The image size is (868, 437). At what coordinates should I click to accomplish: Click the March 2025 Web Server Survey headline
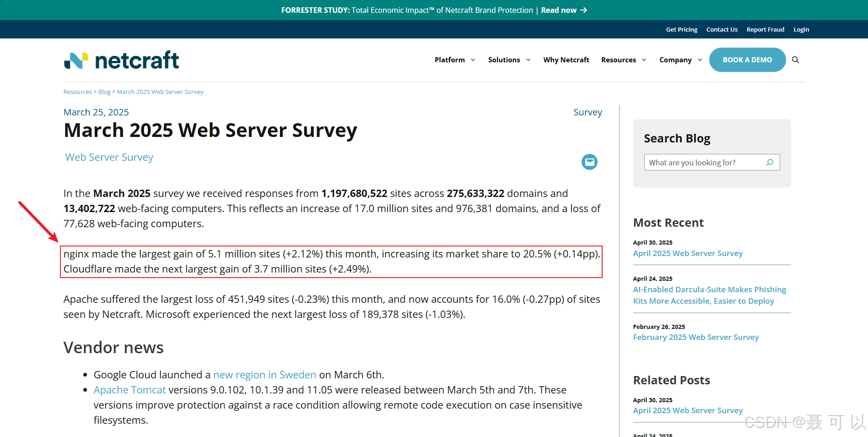pos(210,130)
